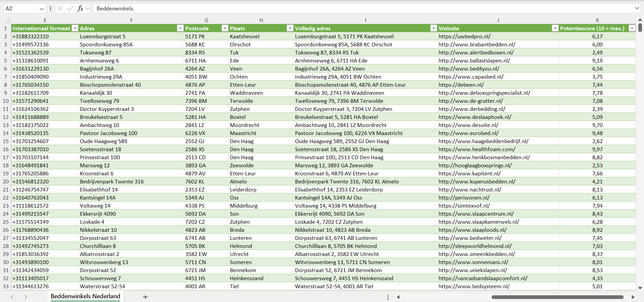This screenshot has height=302, width=644.
Task: Open Postcode column filter dropdown
Action: [x=225, y=28]
